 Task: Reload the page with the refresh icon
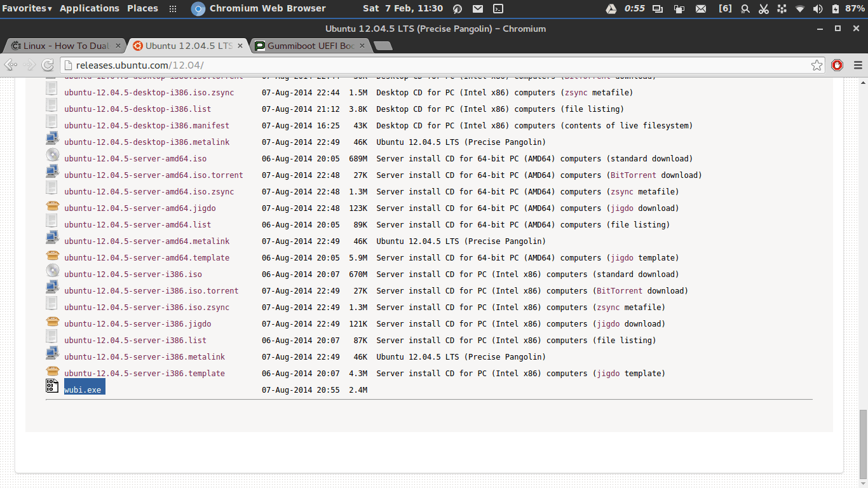(x=47, y=65)
